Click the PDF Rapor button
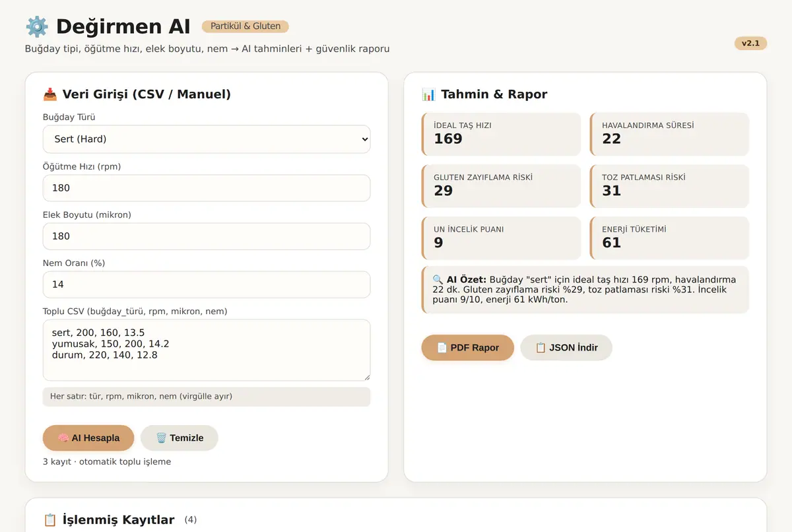 click(468, 348)
